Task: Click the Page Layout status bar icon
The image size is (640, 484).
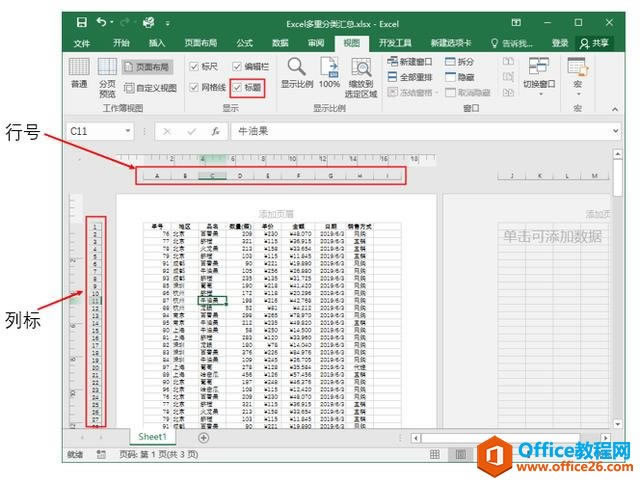Action: (461, 454)
